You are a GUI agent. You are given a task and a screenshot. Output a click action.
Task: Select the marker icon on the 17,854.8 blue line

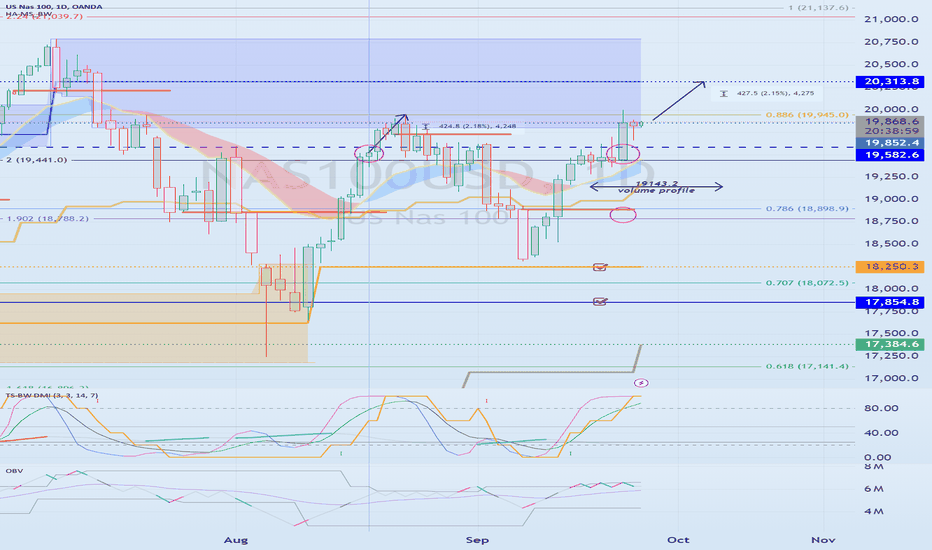tap(600, 302)
